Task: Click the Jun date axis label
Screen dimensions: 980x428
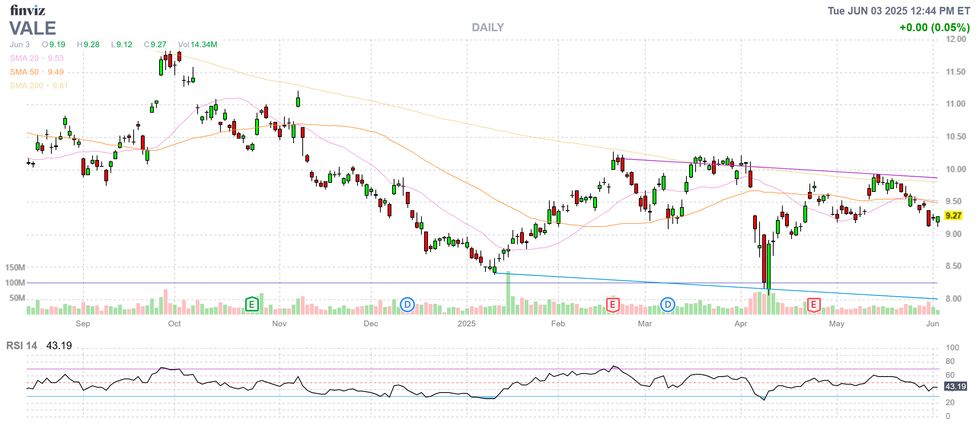Action: coord(932,324)
